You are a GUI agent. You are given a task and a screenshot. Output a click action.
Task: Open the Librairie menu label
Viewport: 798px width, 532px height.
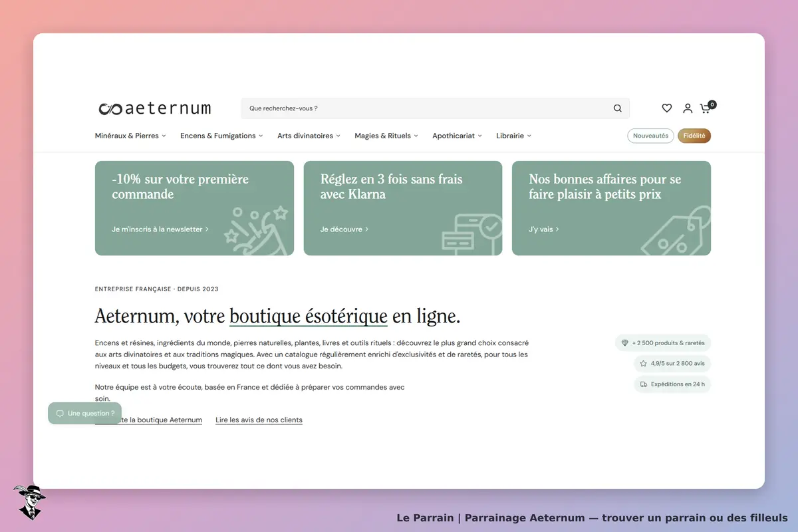coord(510,136)
